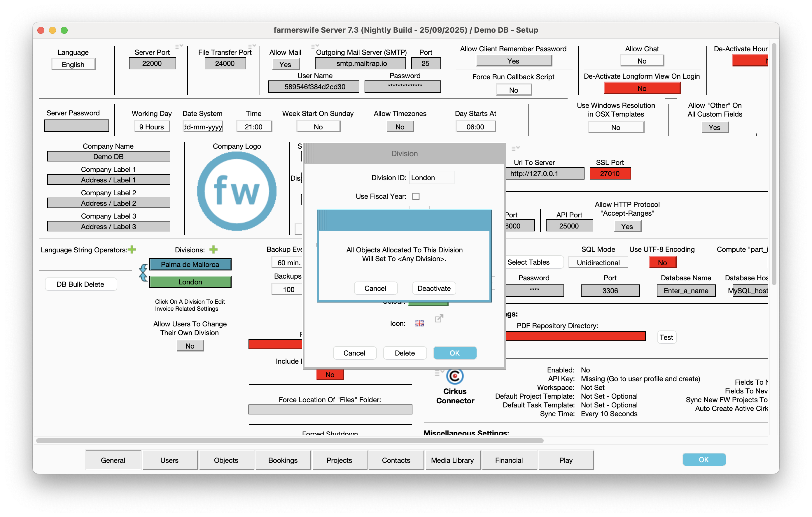Switch to the Financial tab
The image size is (812, 517).
508,460
